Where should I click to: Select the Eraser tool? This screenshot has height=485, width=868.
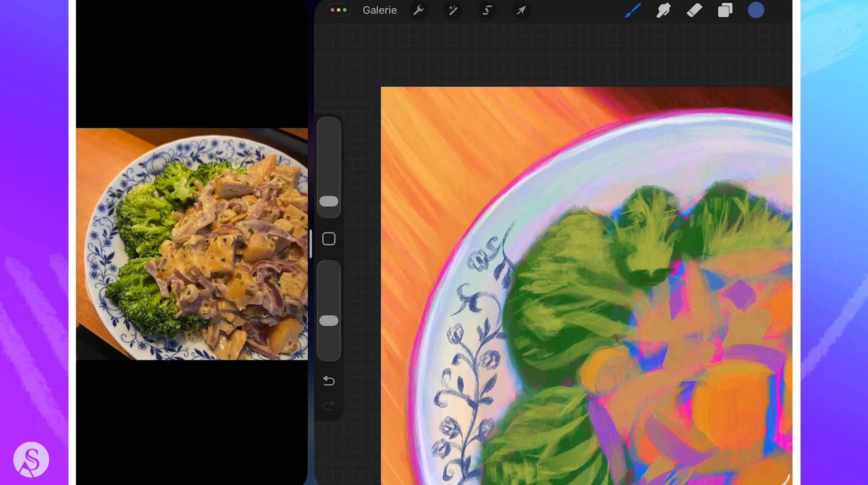coord(694,10)
